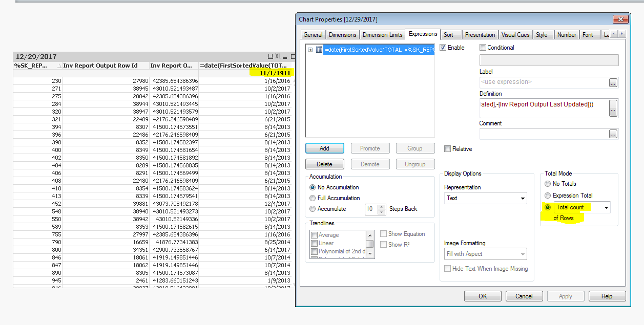The height and width of the screenshot is (325, 644).
Task: Check the Linear trendline box
Action: (315, 243)
